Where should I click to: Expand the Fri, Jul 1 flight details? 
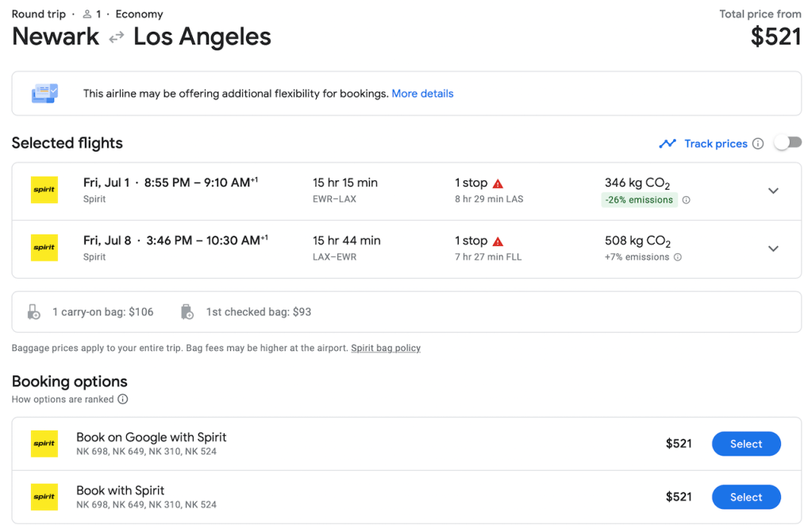tap(773, 190)
